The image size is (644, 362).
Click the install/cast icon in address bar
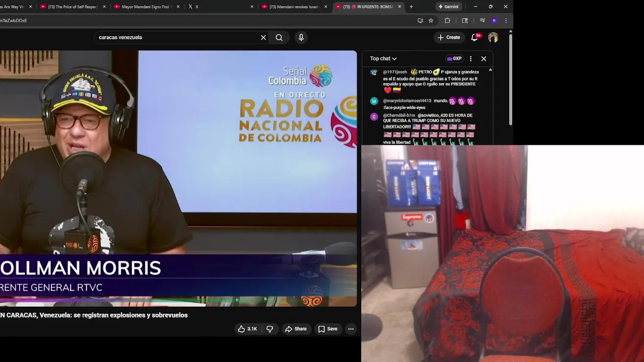click(x=420, y=21)
